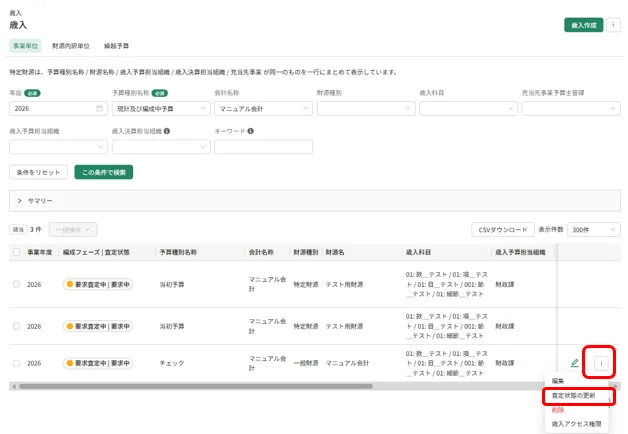Expand the サマリー section

[315, 201]
